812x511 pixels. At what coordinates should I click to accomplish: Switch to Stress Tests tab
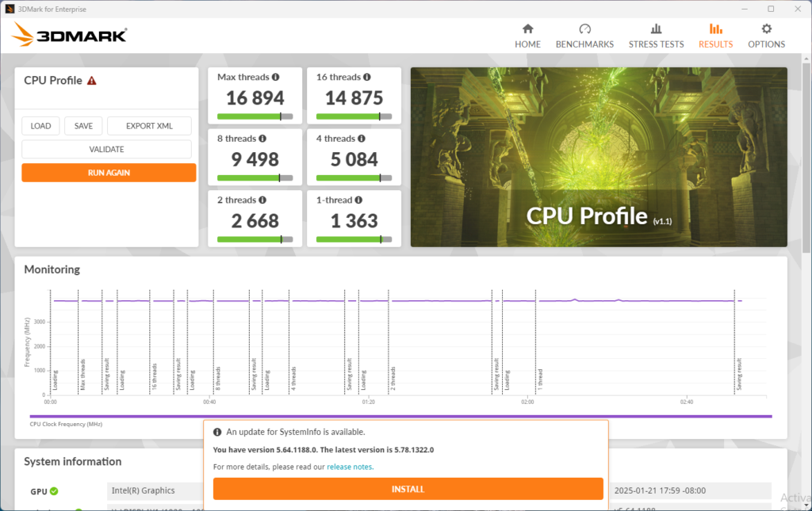coord(656,36)
